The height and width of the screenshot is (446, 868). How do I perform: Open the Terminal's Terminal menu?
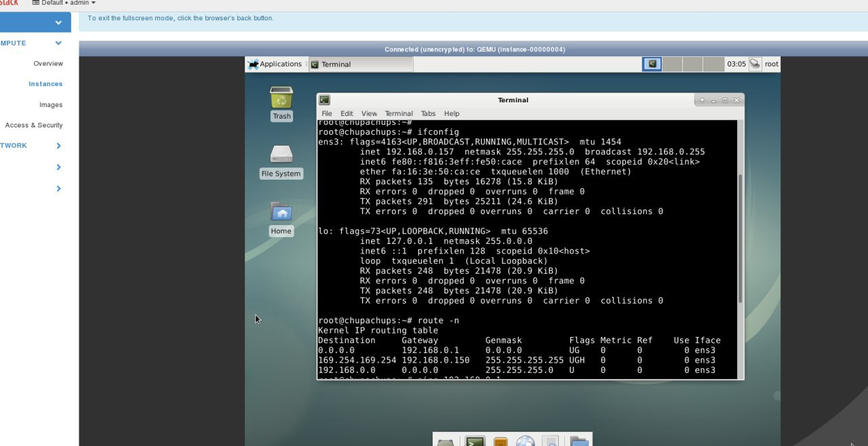[399, 113]
